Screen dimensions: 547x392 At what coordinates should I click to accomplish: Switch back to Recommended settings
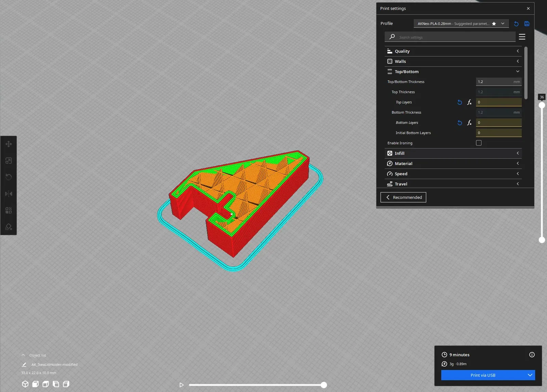403,197
